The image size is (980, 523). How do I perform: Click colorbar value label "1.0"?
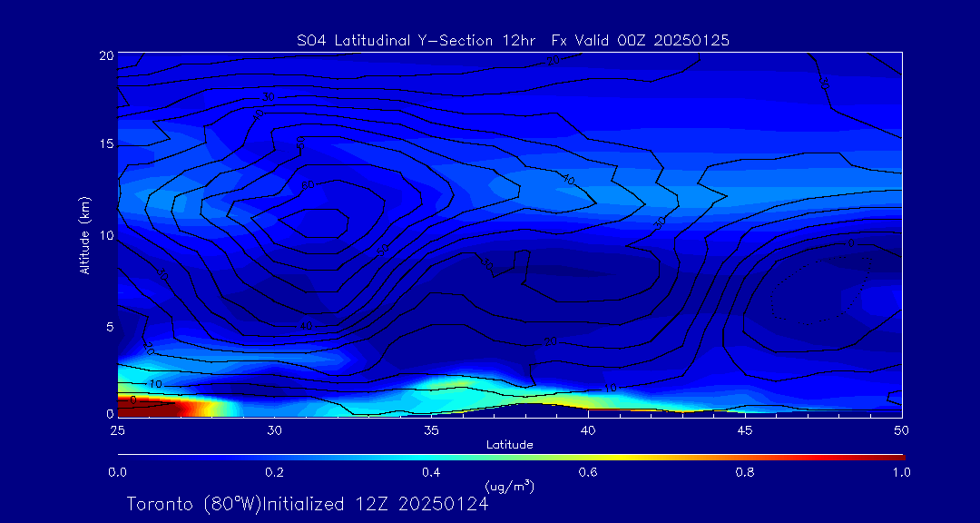pos(901,472)
